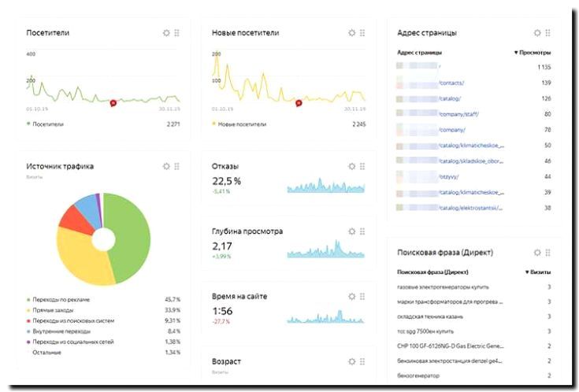The width and height of the screenshot is (579, 392).
Task: Click the Отказы sparkline chart
Action: click(325, 186)
